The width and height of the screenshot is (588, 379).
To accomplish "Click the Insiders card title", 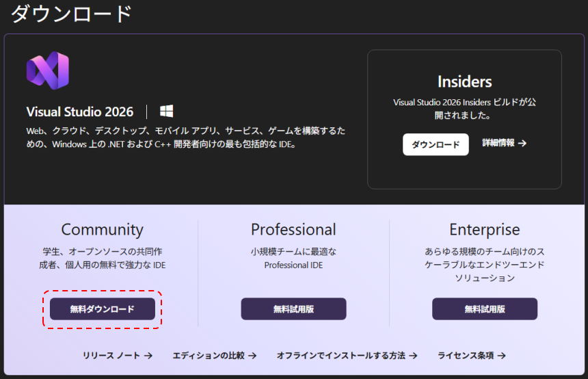I will tap(464, 81).
